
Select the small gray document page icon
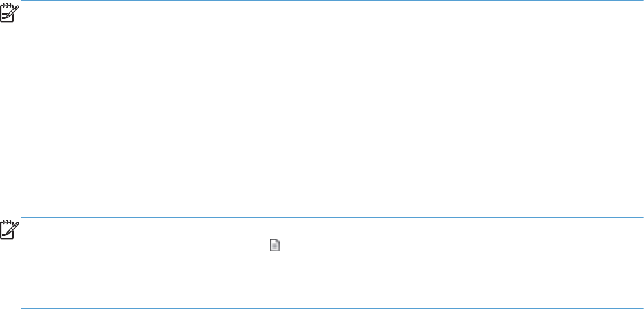(275, 246)
